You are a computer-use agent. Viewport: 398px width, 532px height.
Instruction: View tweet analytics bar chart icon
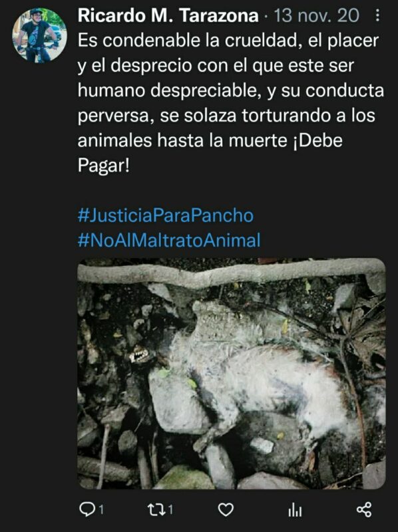295,509
